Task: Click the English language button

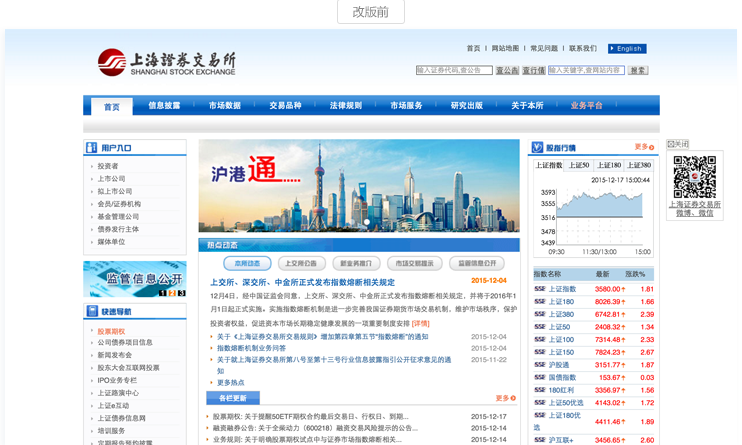Action: [627, 48]
